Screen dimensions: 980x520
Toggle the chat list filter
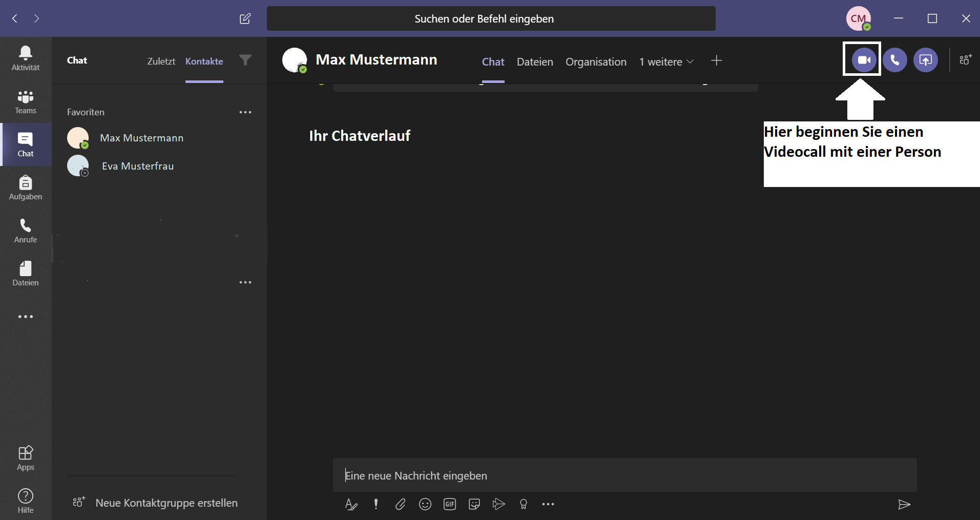pos(245,60)
